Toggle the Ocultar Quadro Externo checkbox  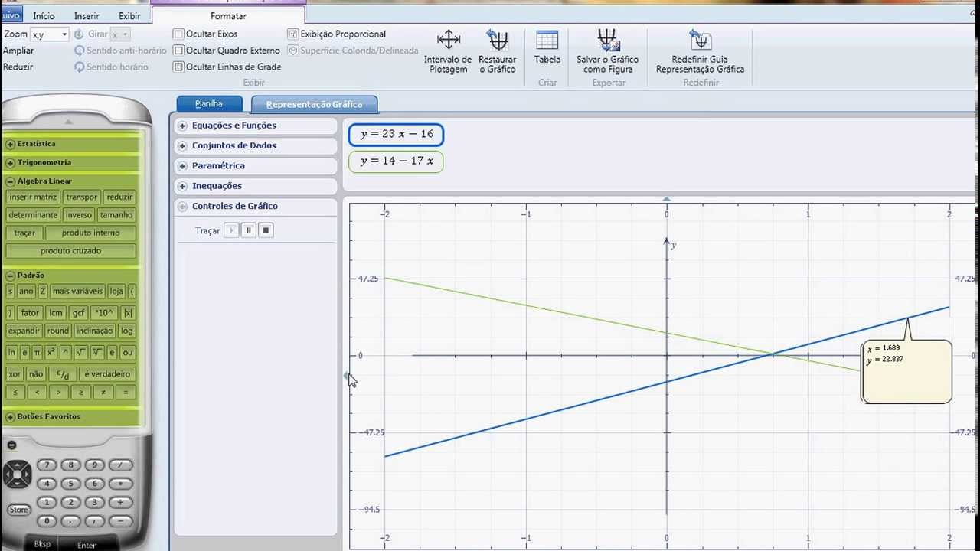click(x=178, y=51)
